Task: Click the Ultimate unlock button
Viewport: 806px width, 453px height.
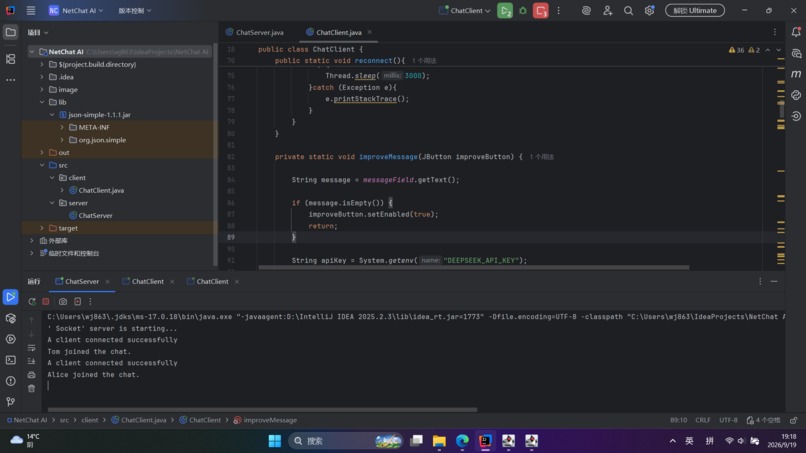Action: tap(695, 10)
